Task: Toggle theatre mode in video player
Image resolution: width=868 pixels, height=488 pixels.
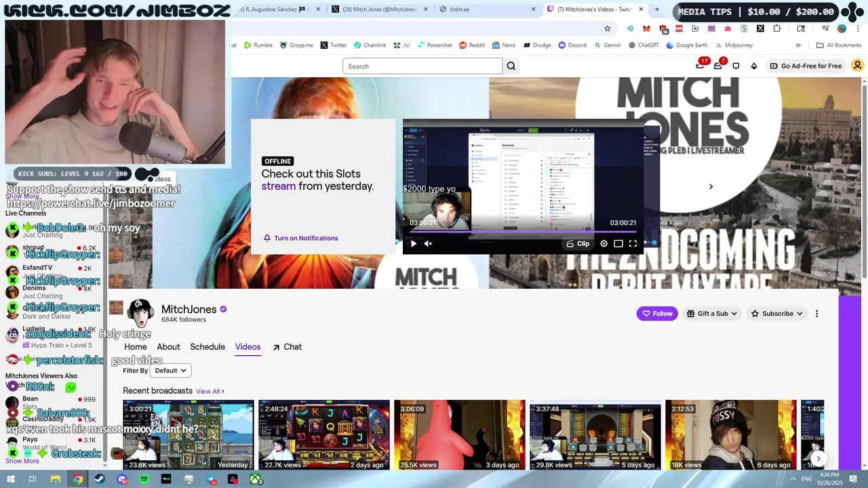Action: [x=618, y=243]
